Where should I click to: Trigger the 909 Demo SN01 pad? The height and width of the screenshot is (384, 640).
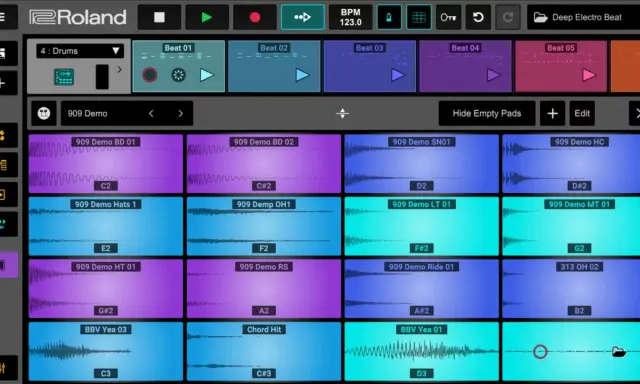coord(422,164)
